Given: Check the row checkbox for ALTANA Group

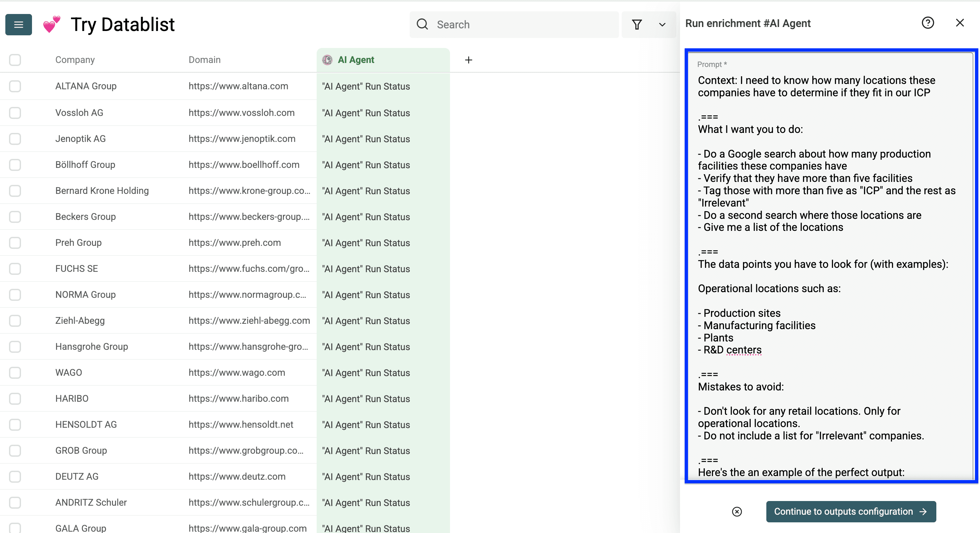Looking at the screenshot, I should [x=15, y=86].
